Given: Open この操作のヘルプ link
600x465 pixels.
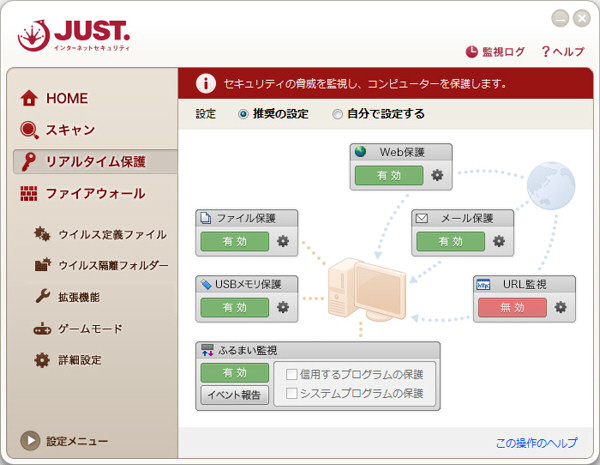Looking at the screenshot, I should 536,443.
